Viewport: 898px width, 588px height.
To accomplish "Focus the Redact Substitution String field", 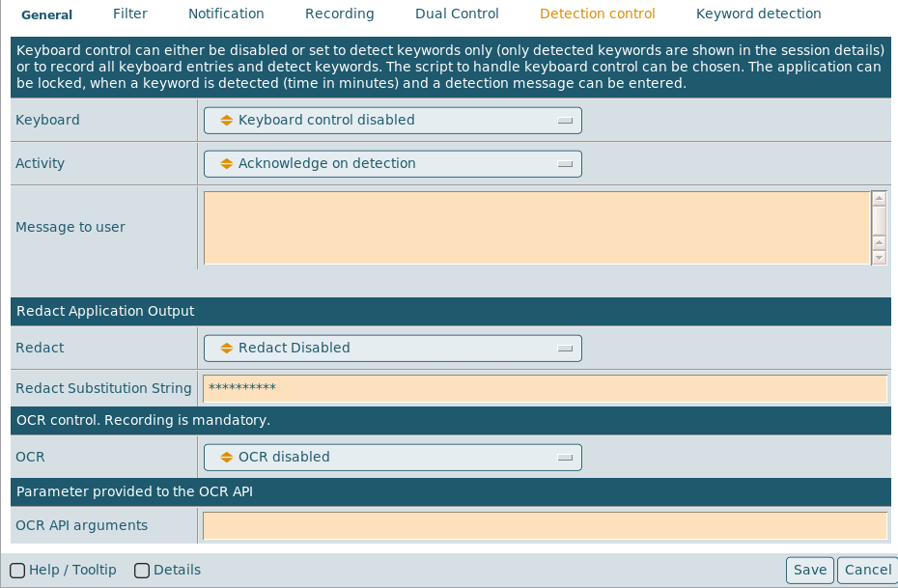I will click(545, 388).
